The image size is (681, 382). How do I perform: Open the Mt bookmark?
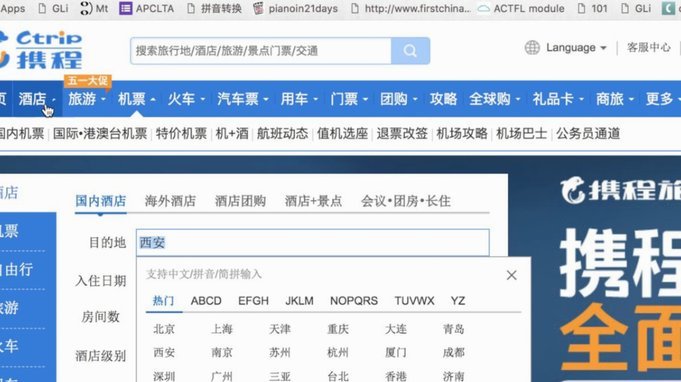[94, 8]
